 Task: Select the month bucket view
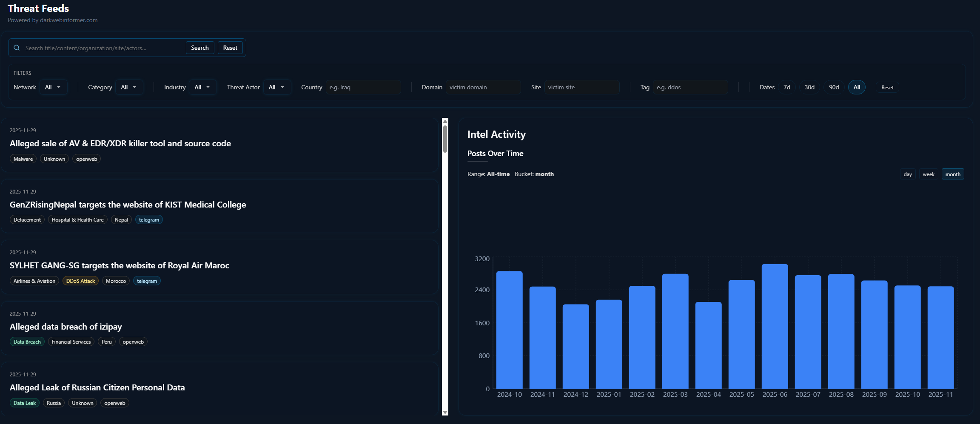point(952,174)
